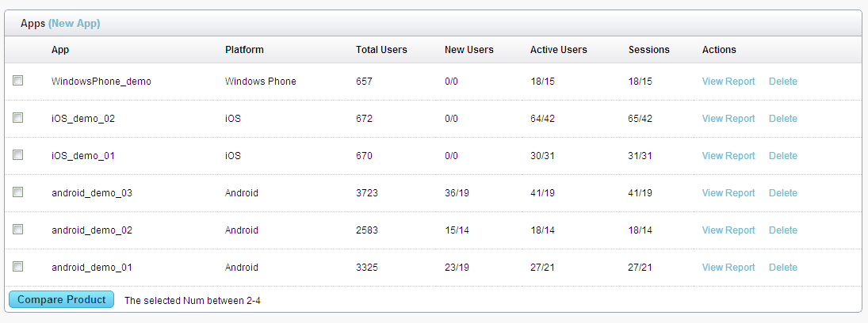Open the android_demo_03 View Report link
The height and width of the screenshot is (323, 868).
(728, 193)
